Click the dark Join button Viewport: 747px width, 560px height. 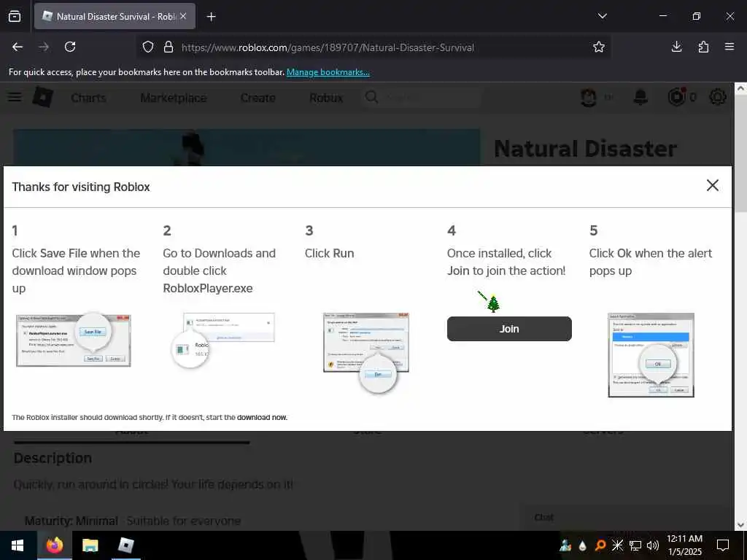(508, 329)
